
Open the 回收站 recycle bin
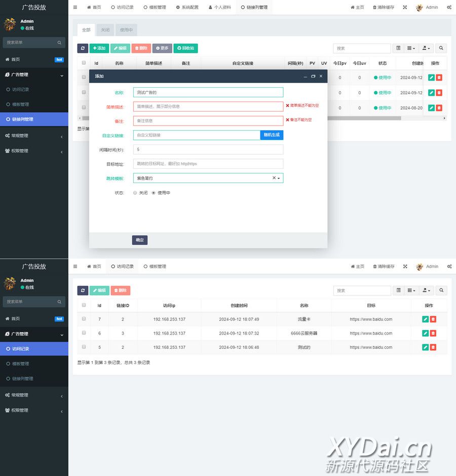coord(185,48)
